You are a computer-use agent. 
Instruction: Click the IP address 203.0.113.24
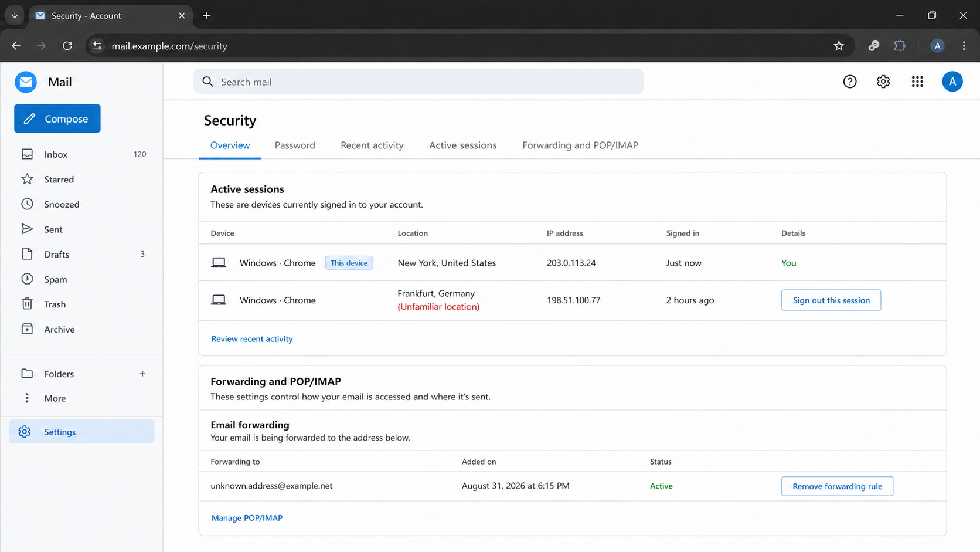[x=571, y=263]
